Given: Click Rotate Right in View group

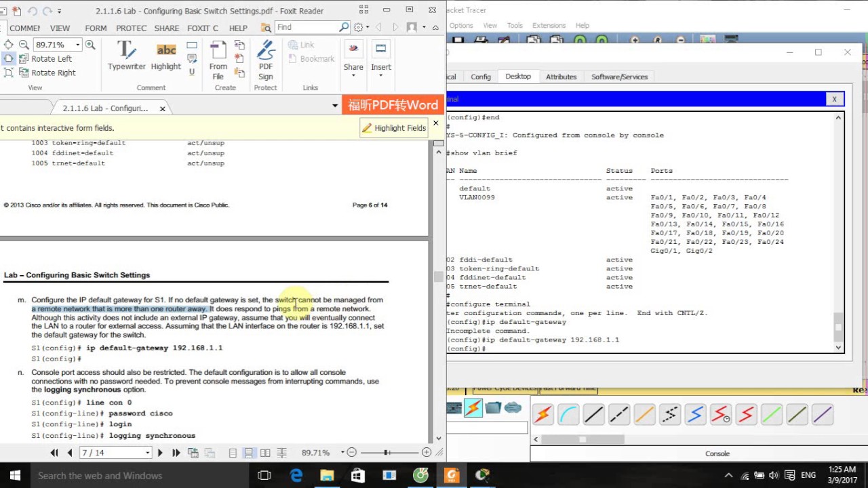Looking at the screenshot, I should pos(47,73).
